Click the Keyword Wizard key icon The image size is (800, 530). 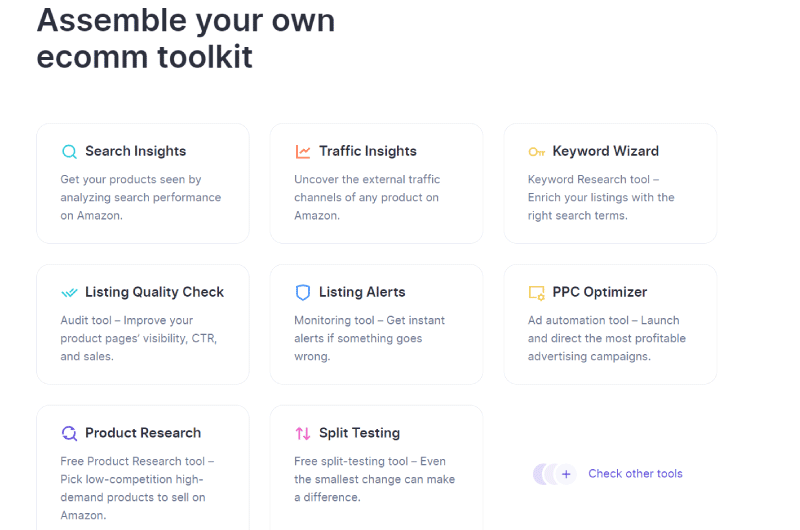click(536, 152)
